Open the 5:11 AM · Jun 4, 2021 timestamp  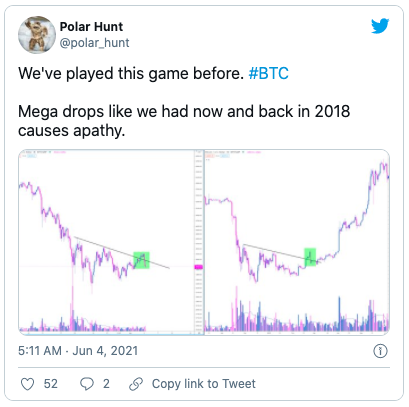78,351
